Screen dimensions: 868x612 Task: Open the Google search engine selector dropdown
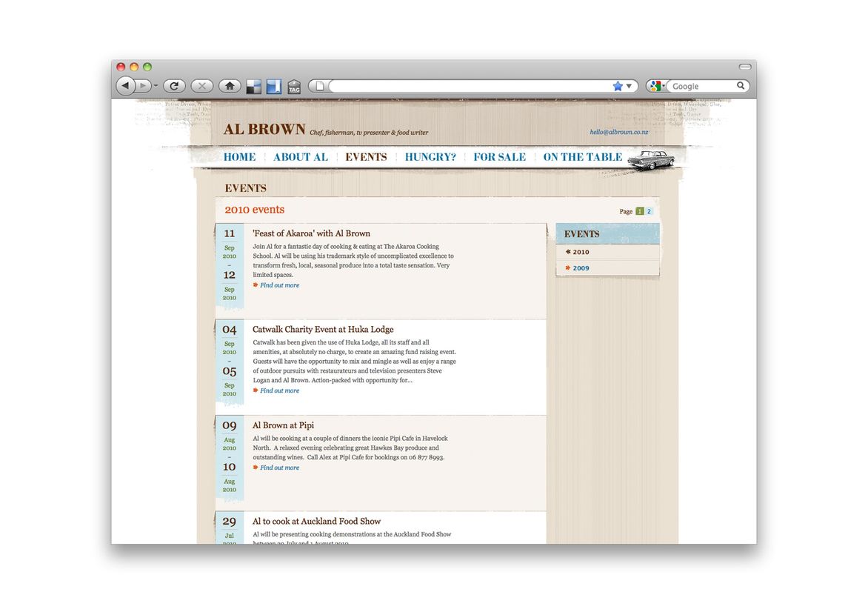pyautogui.click(x=656, y=86)
